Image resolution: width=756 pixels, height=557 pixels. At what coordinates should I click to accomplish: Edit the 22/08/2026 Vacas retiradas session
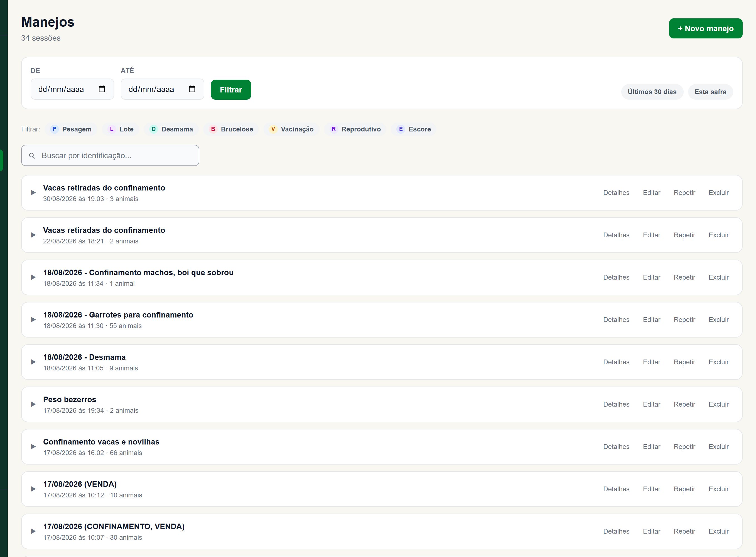tap(651, 235)
